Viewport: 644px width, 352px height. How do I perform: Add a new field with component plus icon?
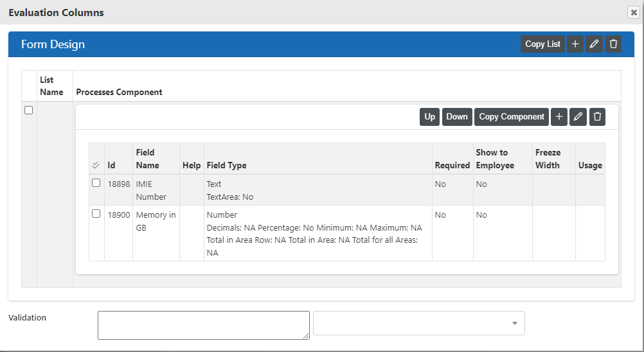click(x=559, y=116)
